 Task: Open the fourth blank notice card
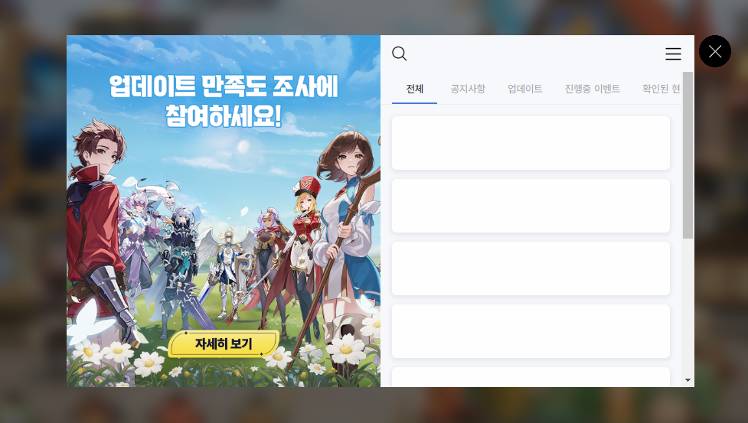pyautogui.click(x=530, y=331)
